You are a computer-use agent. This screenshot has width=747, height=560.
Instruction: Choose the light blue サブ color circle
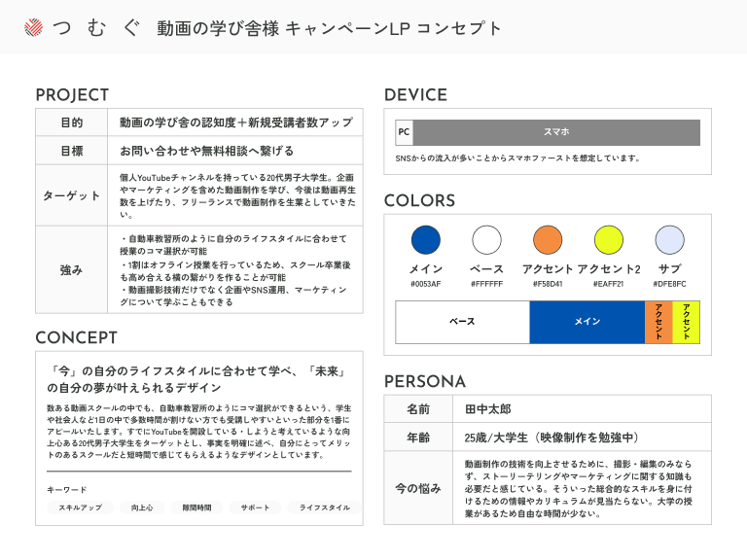[670, 240]
